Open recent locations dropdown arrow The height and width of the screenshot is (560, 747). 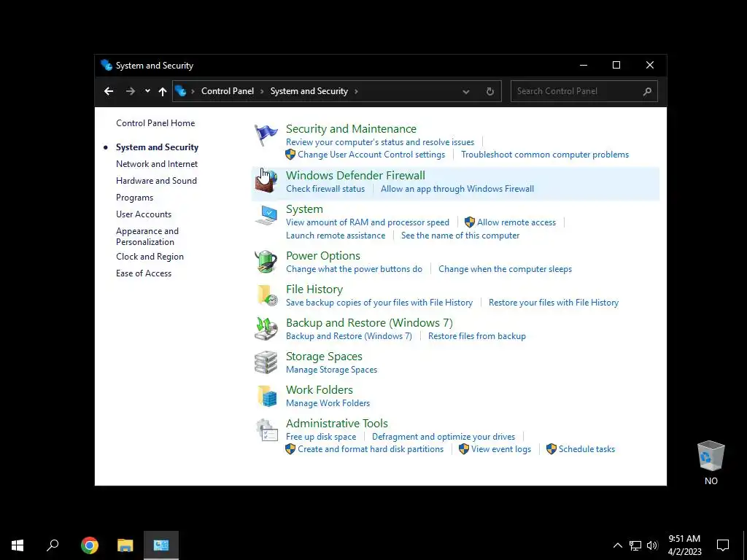pos(147,91)
